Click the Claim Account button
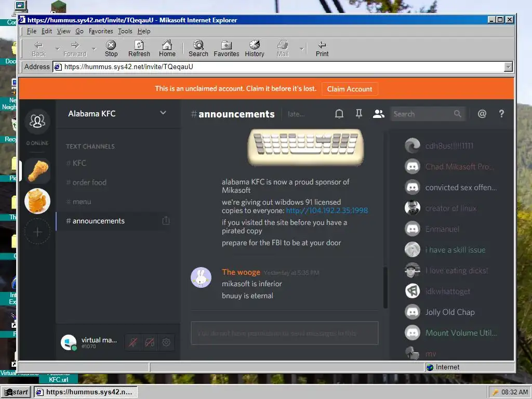Image resolution: width=532 pixels, height=399 pixels. point(350,89)
